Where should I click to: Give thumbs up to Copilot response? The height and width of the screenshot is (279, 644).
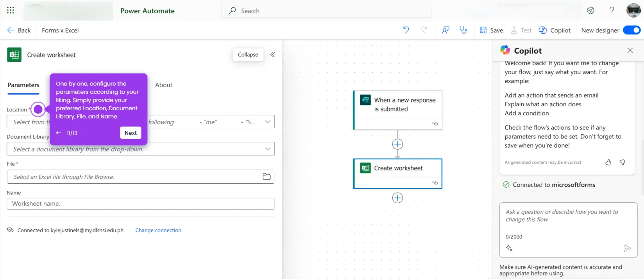point(608,162)
